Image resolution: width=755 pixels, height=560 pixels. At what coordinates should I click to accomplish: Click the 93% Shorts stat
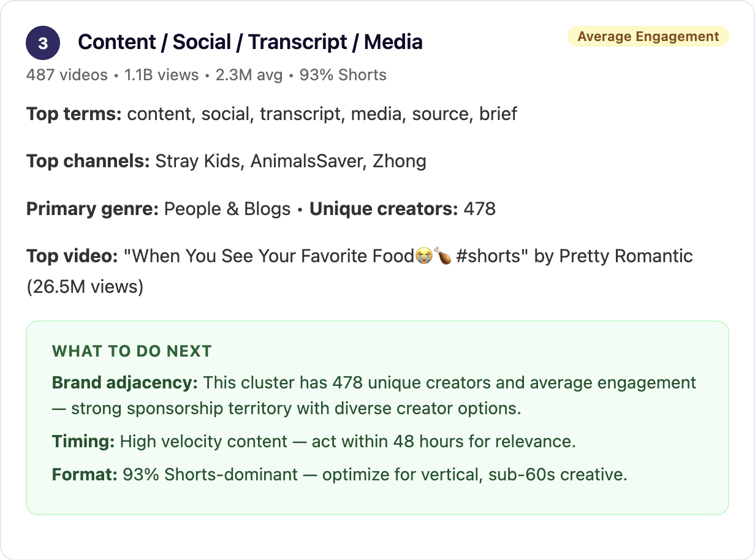(x=343, y=75)
